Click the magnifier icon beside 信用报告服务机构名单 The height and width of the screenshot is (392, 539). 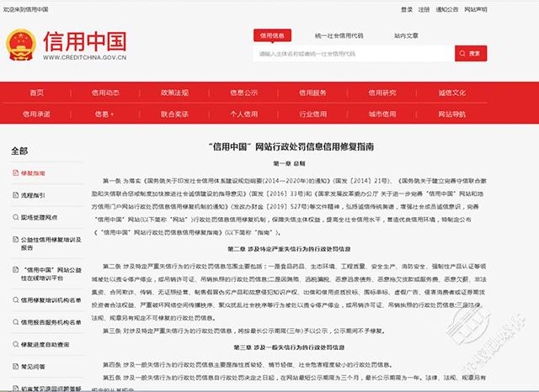pyautogui.click(x=15, y=322)
